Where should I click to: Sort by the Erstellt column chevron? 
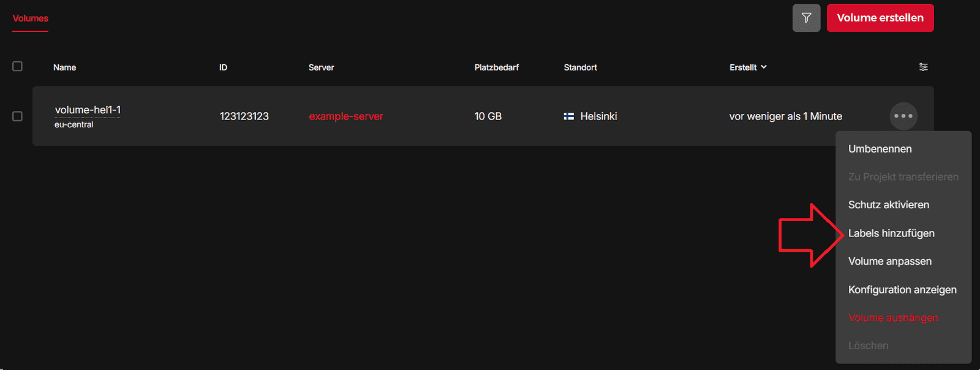(764, 67)
